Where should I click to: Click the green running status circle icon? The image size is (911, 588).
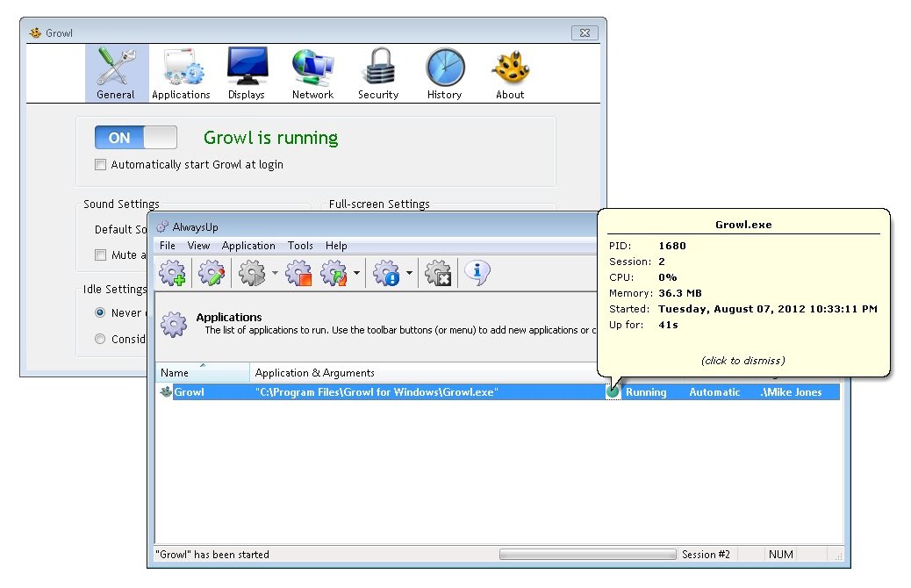point(613,392)
